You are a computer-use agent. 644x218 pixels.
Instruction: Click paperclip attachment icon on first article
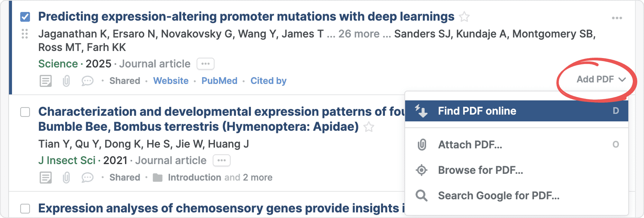click(66, 81)
